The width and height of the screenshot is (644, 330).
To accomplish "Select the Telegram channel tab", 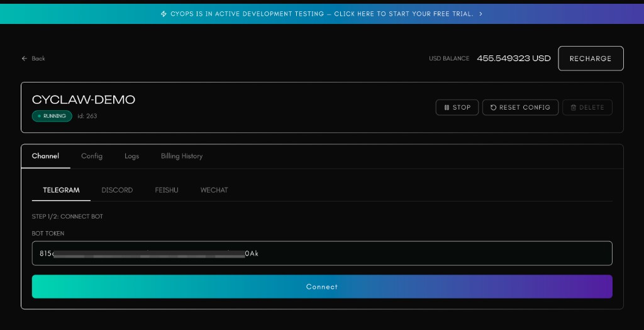I will point(61,190).
